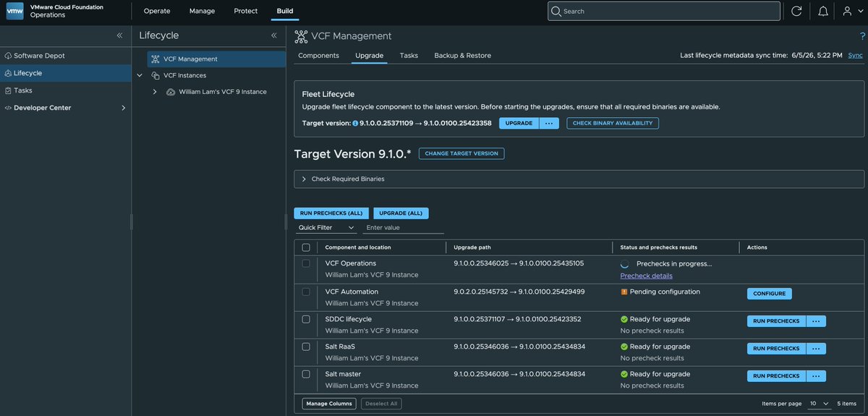Select the Salt master row checkbox
This screenshot has width=868, height=416.
click(x=306, y=374)
